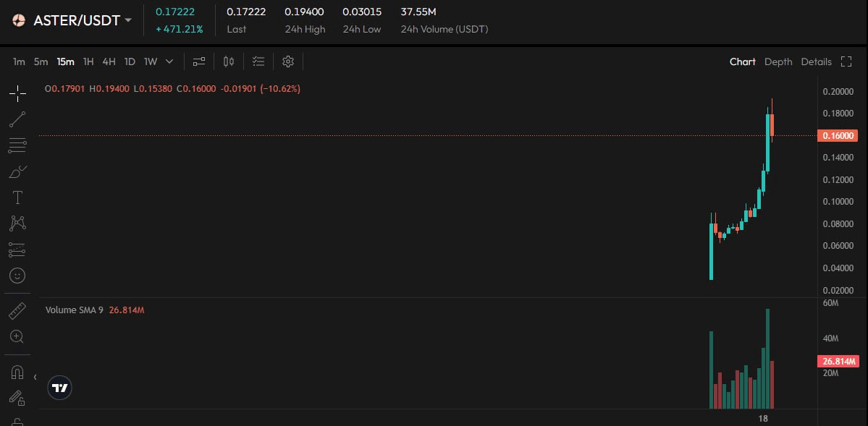Screen dimensions: 868x426
Task: Switch to the 5m timeframe
Action: click(41, 61)
